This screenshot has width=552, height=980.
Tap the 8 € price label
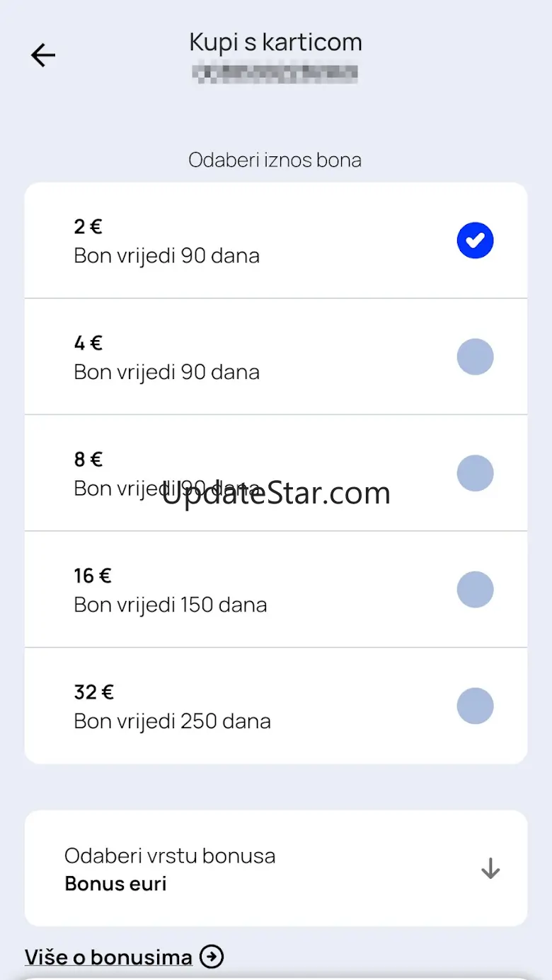88,460
